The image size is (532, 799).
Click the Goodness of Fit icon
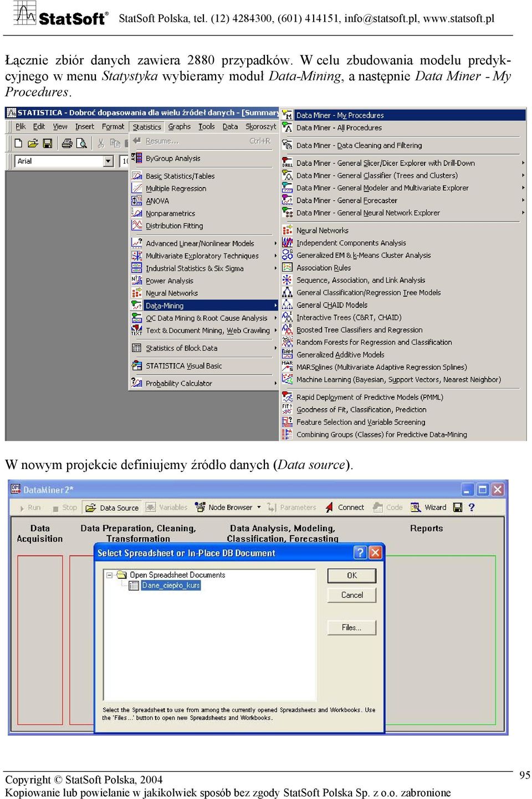(x=287, y=409)
